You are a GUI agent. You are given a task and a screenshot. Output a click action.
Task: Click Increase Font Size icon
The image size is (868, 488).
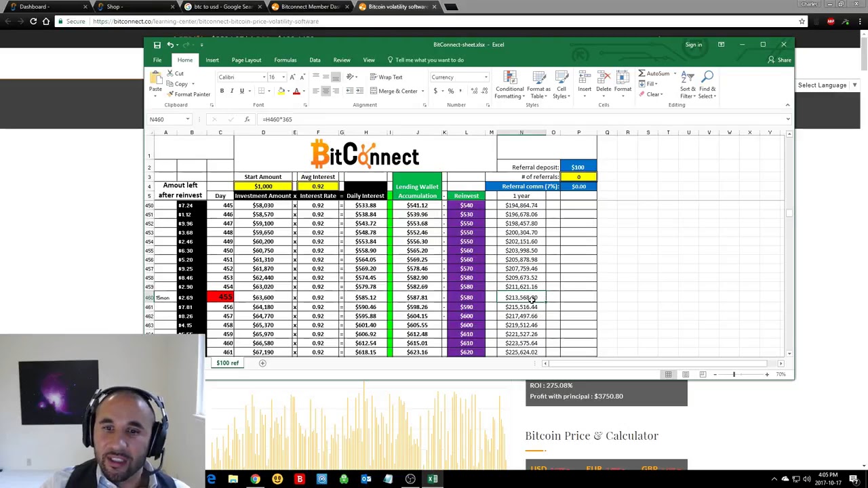[x=292, y=77]
